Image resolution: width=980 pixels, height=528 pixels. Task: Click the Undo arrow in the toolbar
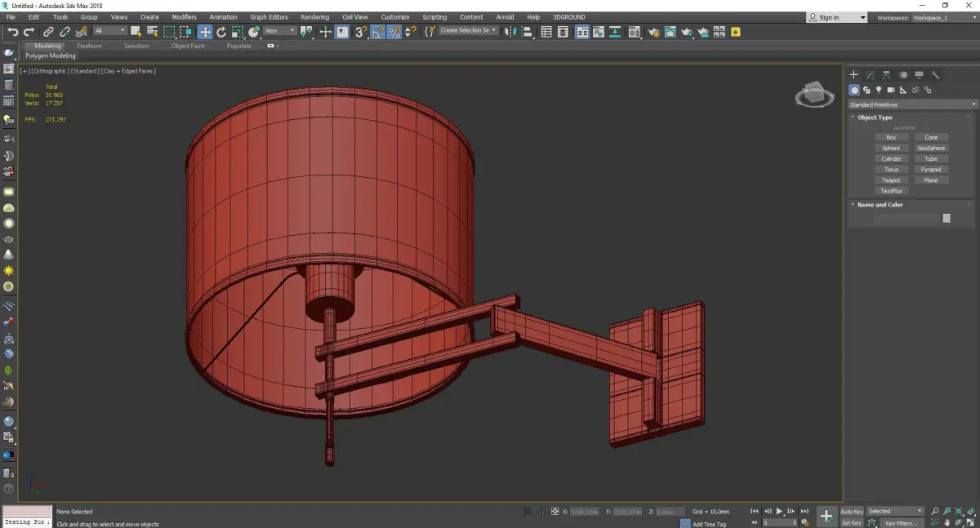(x=12, y=32)
